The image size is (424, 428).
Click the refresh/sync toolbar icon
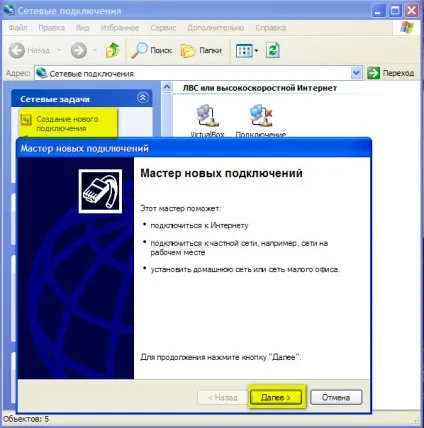pyautogui.click(x=273, y=51)
